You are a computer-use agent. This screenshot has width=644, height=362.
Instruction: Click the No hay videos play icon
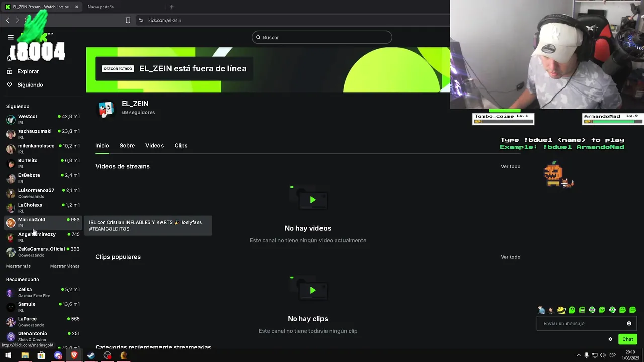313,200
